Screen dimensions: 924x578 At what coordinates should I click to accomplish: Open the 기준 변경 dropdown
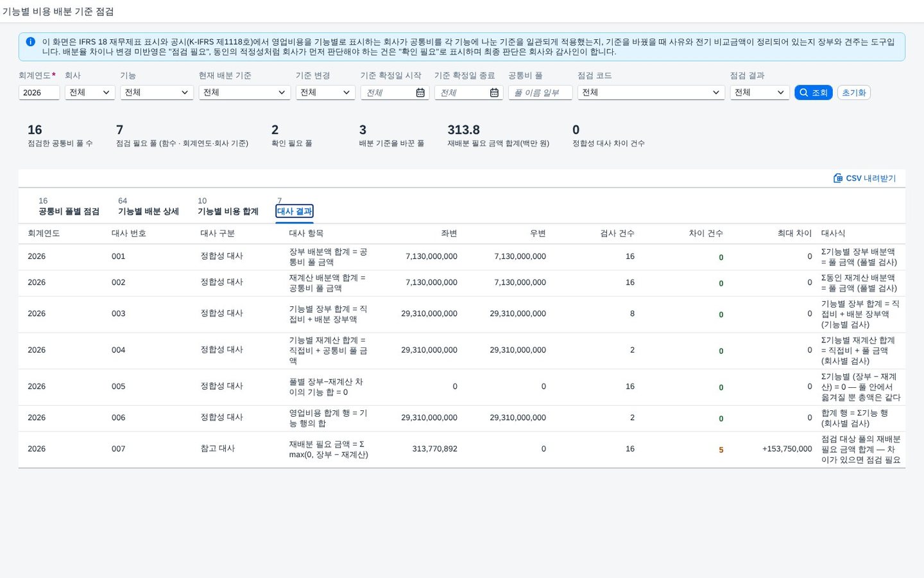coord(325,92)
